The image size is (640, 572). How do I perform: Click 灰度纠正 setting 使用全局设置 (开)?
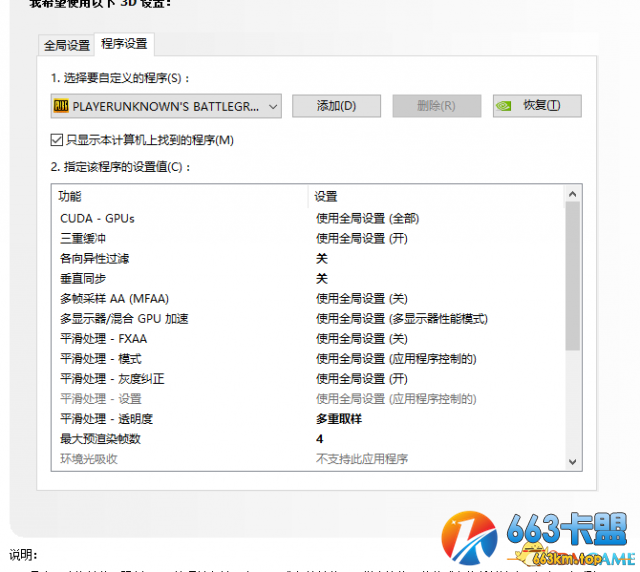click(x=362, y=379)
